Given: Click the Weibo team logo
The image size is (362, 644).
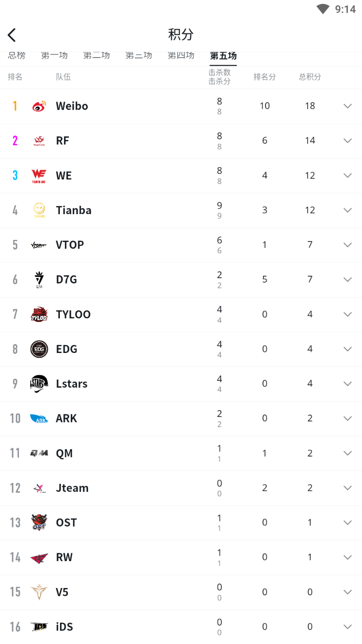Looking at the screenshot, I should point(39,106).
